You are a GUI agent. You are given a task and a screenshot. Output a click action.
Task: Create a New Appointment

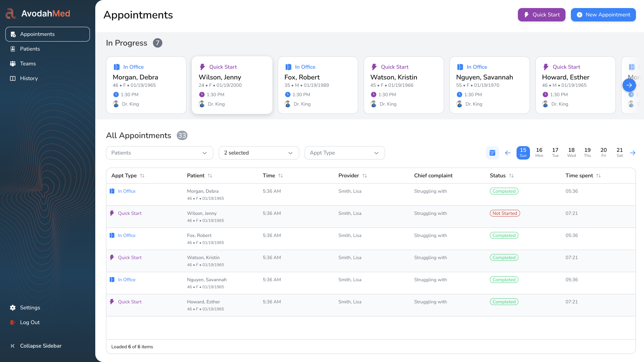603,15
